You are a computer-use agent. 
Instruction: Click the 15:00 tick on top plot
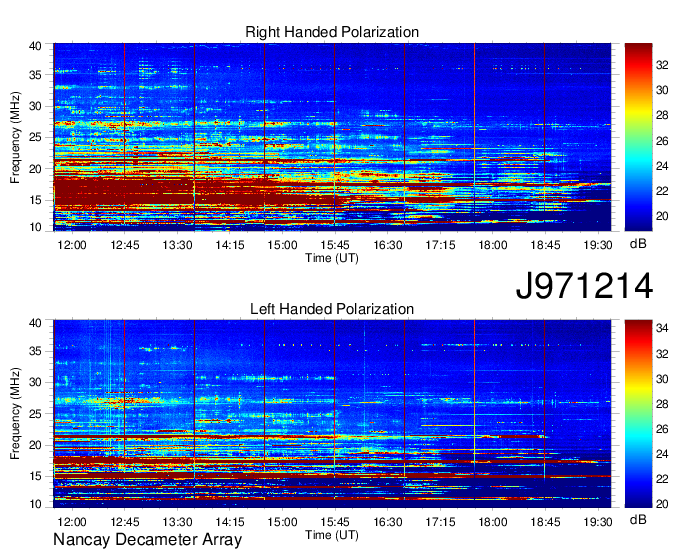[x=282, y=245]
